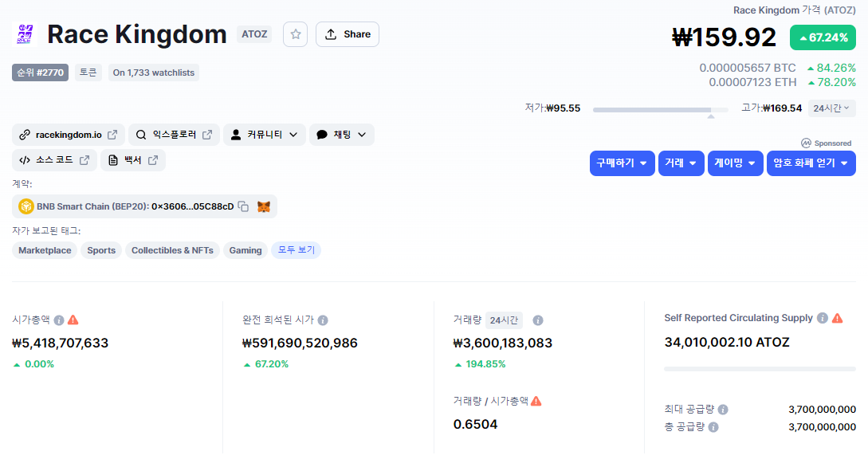Screen dimensions: 868x463
Task: Open the 암호 화폐 얻기 dropdown
Action: pos(811,163)
